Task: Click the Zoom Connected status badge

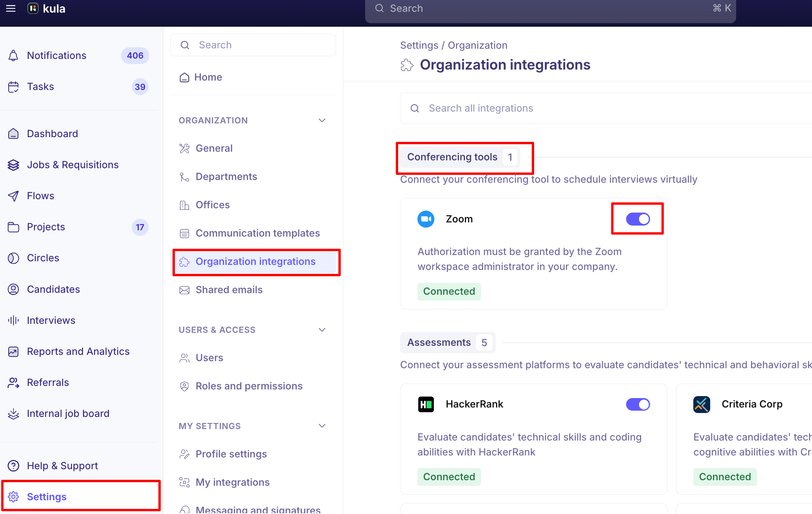Action: click(449, 292)
